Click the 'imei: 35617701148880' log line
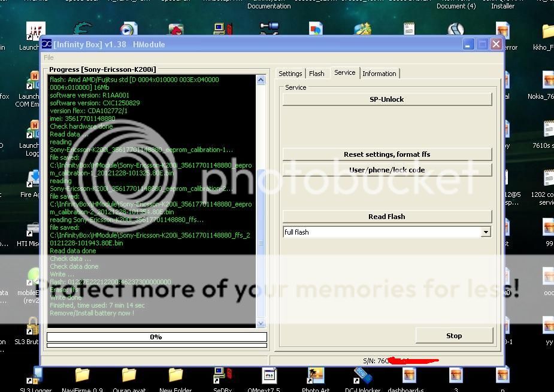The image size is (554, 392). tap(82, 118)
